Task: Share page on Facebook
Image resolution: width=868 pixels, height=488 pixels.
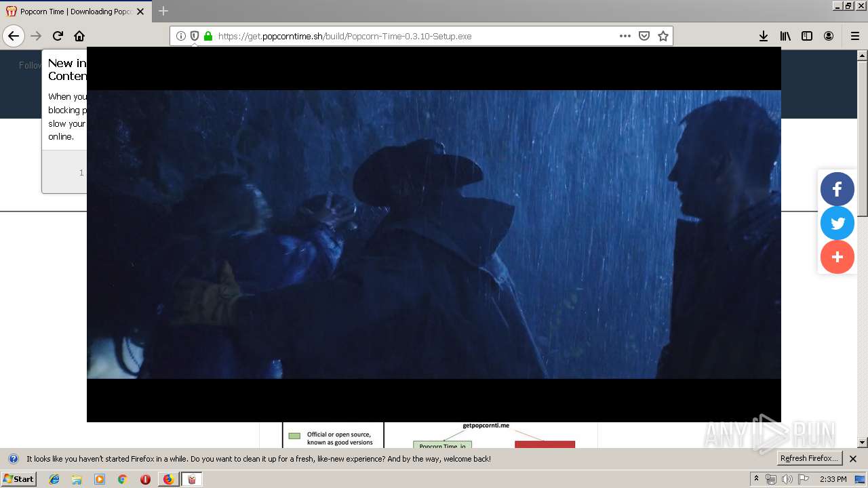Action: coord(837,189)
